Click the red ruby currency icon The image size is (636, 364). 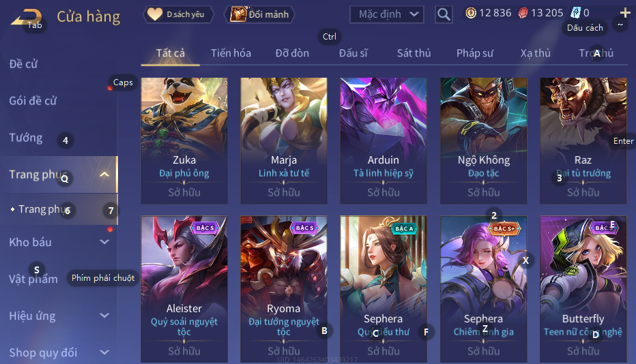tap(523, 13)
